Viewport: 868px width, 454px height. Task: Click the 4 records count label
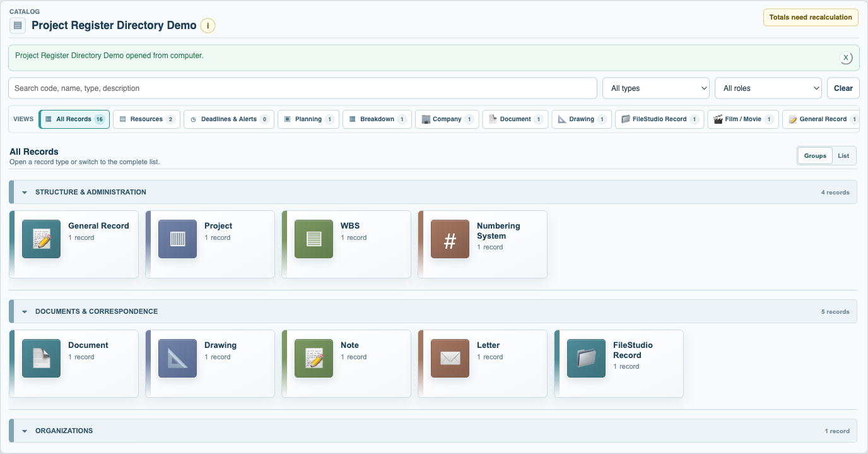pos(835,193)
